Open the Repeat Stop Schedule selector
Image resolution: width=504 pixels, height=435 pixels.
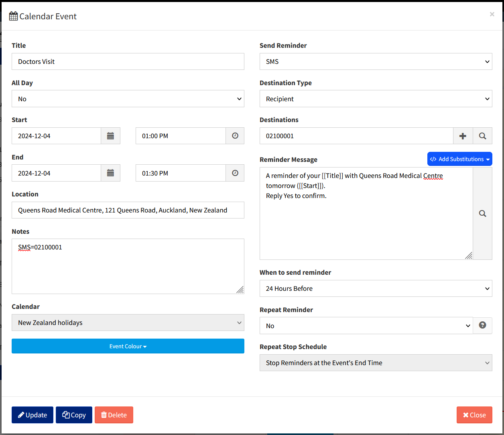[376, 363]
